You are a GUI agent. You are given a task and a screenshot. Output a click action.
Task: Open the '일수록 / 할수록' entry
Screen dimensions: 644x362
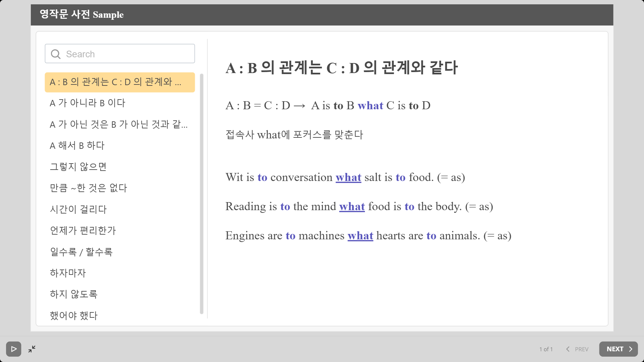(120, 252)
